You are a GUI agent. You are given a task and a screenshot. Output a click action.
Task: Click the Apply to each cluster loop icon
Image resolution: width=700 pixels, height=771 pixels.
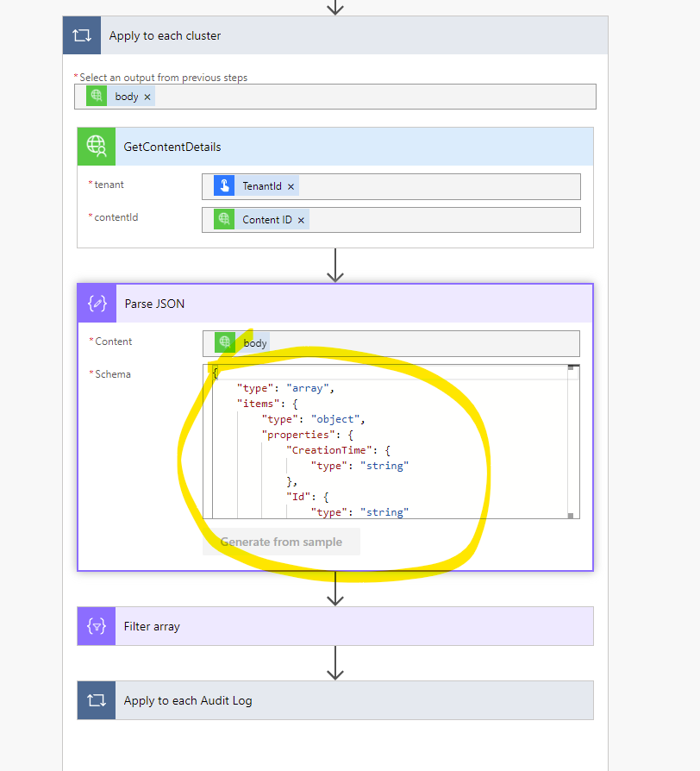(x=82, y=35)
